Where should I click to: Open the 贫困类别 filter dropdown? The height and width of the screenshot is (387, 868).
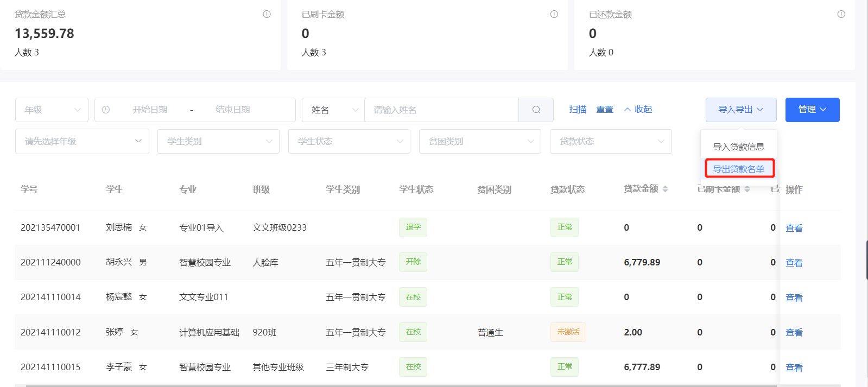click(480, 141)
